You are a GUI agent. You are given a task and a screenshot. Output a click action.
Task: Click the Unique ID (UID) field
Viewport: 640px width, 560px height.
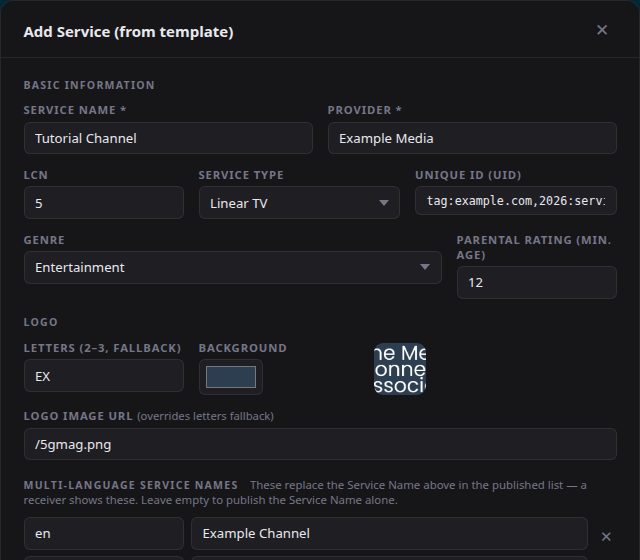[x=516, y=200]
